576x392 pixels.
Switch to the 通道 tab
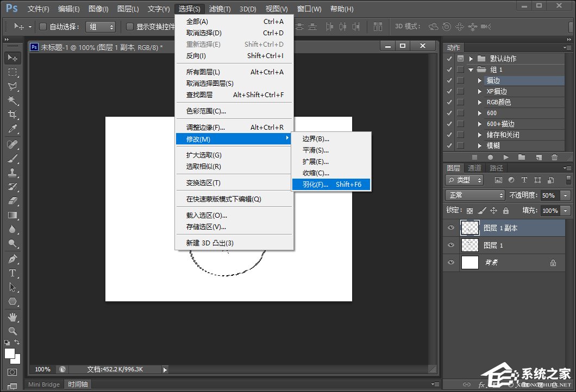click(474, 168)
